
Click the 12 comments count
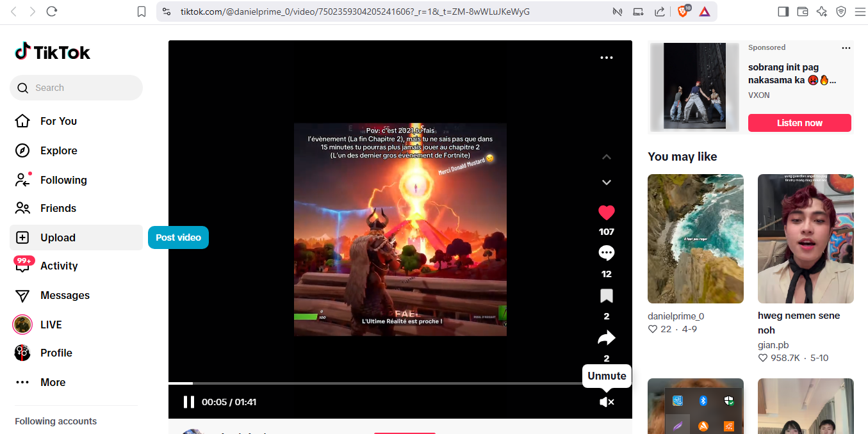pos(607,274)
